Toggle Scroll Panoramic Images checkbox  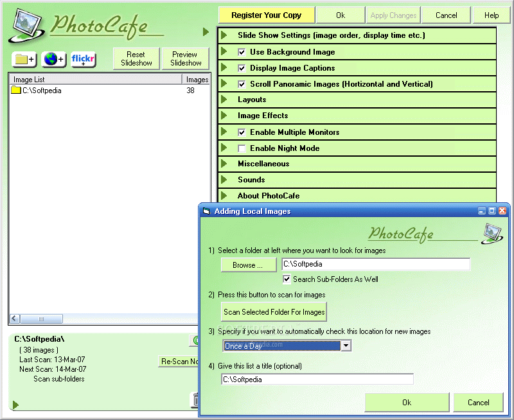(242, 84)
